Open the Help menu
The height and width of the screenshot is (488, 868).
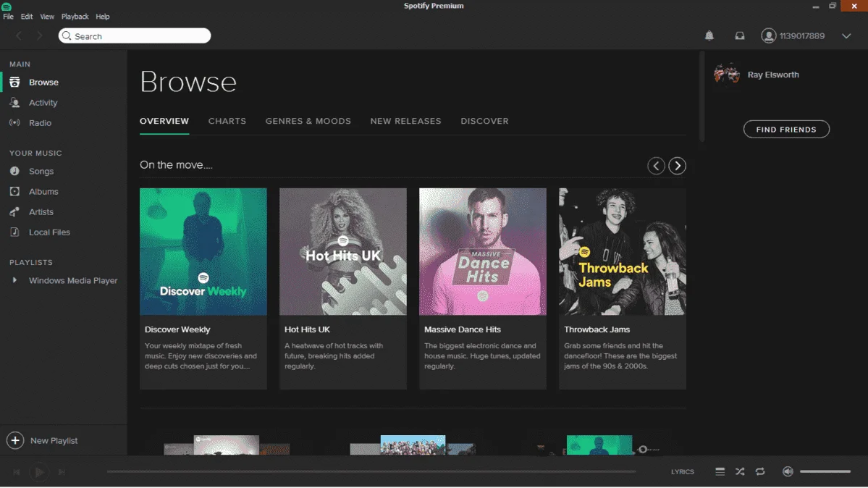click(x=102, y=17)
